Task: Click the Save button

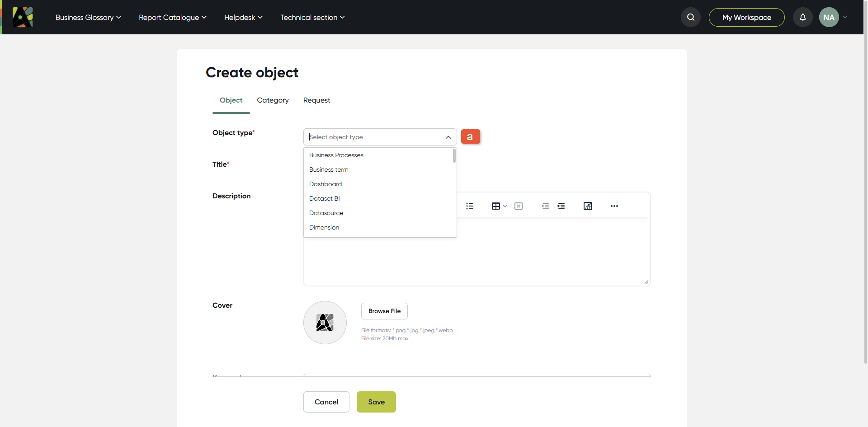Action: 376,402
